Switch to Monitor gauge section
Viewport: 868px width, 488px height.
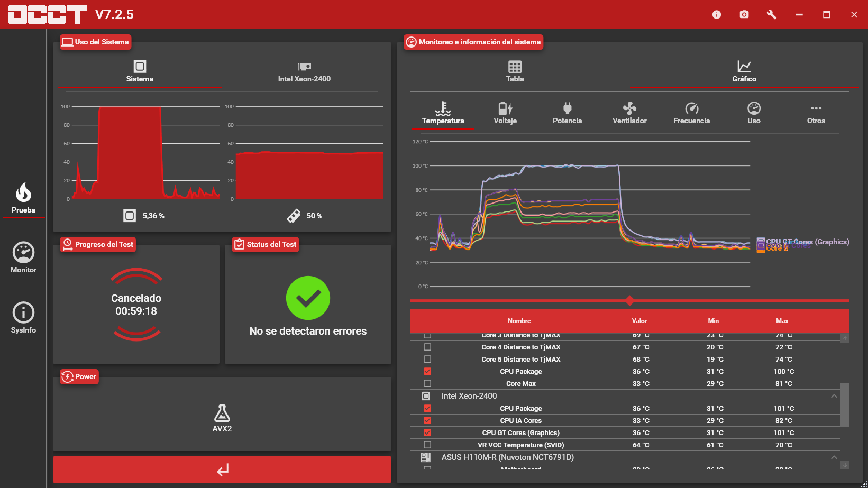point(23,257)
